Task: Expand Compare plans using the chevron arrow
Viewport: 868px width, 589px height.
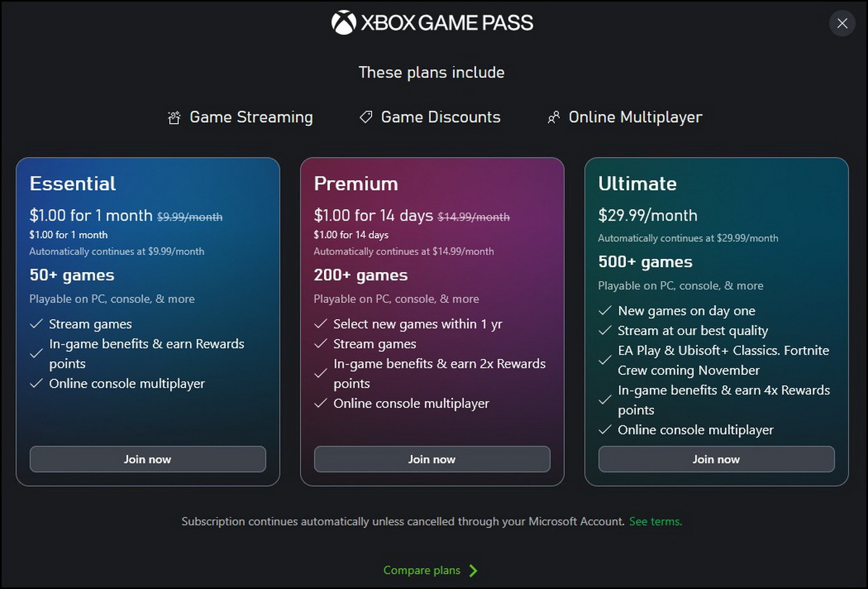Action: click(x=475, y=570)
